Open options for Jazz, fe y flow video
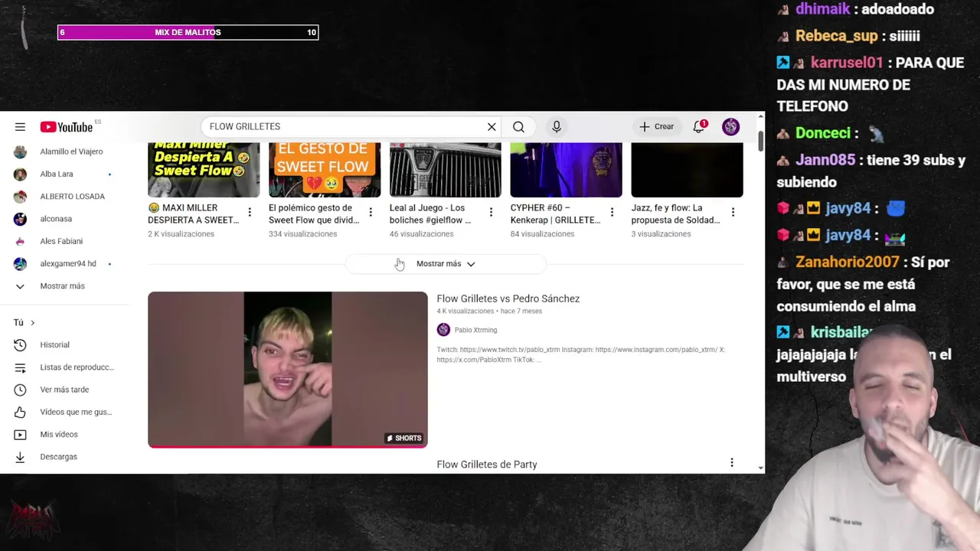 click(733, 212)
